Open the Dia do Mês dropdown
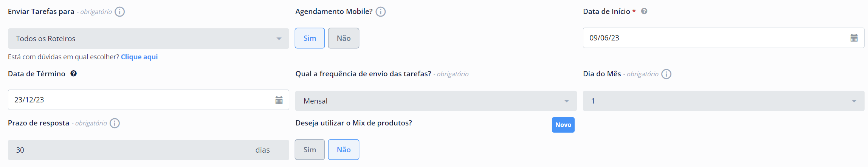Image resolution: width=868 pixels, height=167 pixels. tap(723, 101)
